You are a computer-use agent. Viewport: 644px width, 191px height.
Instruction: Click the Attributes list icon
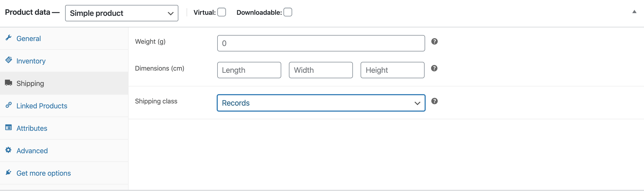click(8, 128)
